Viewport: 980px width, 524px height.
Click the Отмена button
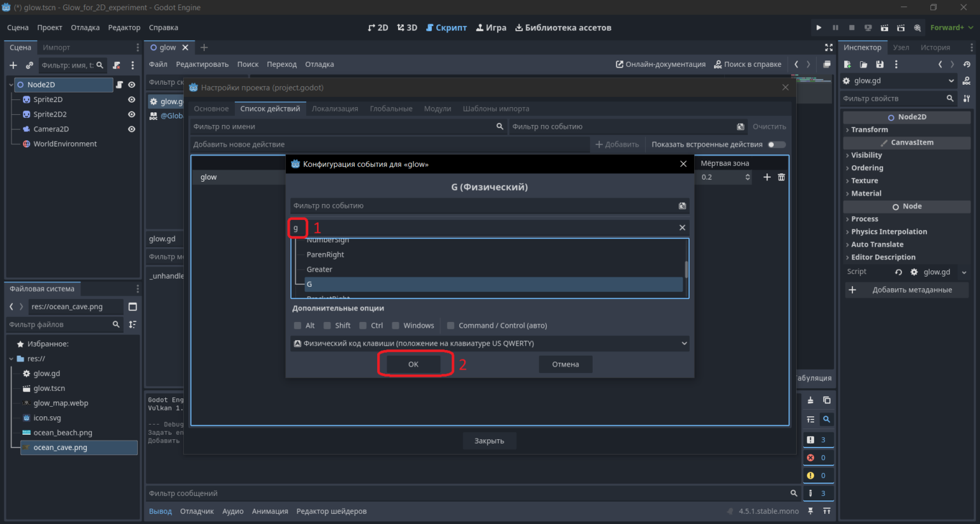[x=565, y=364]
